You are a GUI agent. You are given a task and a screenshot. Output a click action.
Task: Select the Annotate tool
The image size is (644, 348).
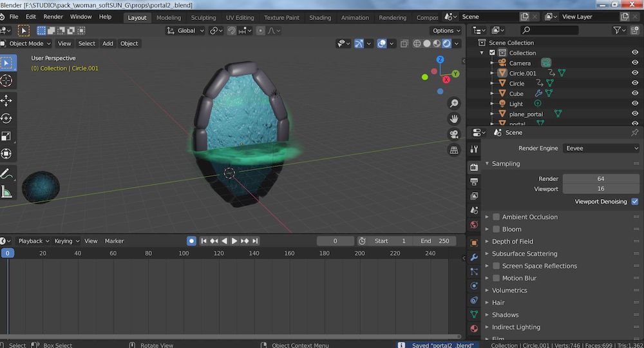point(6,173)
